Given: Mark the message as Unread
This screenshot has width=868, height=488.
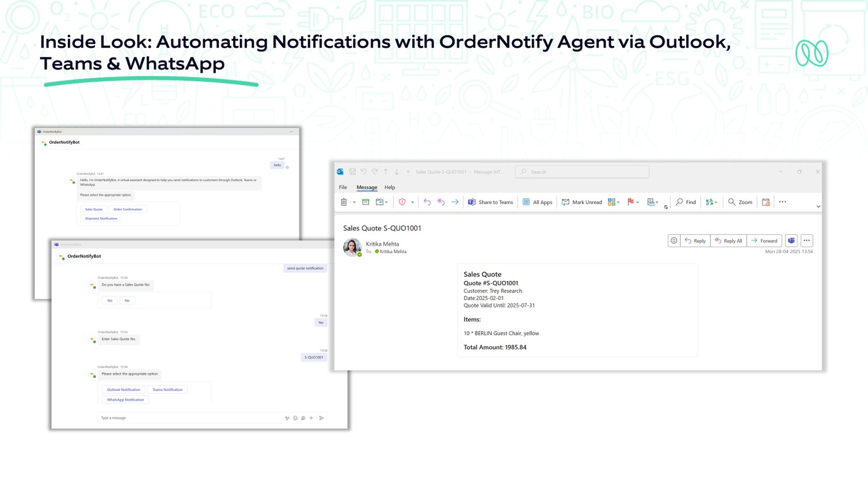Looking at the screenshot, I should click(581, 202).
